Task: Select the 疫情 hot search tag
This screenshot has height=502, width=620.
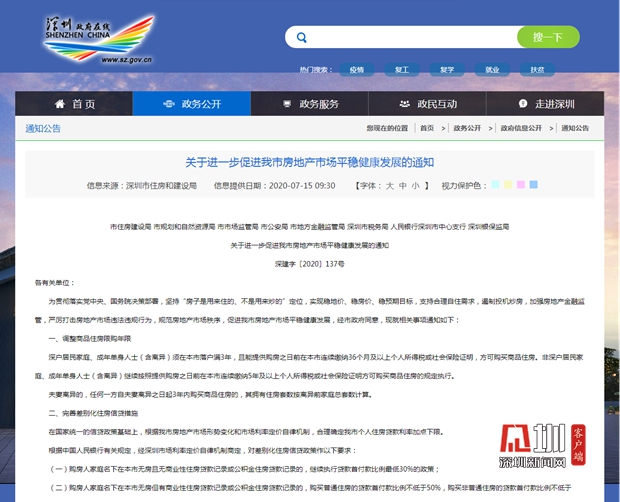Action: click(357, 70)
